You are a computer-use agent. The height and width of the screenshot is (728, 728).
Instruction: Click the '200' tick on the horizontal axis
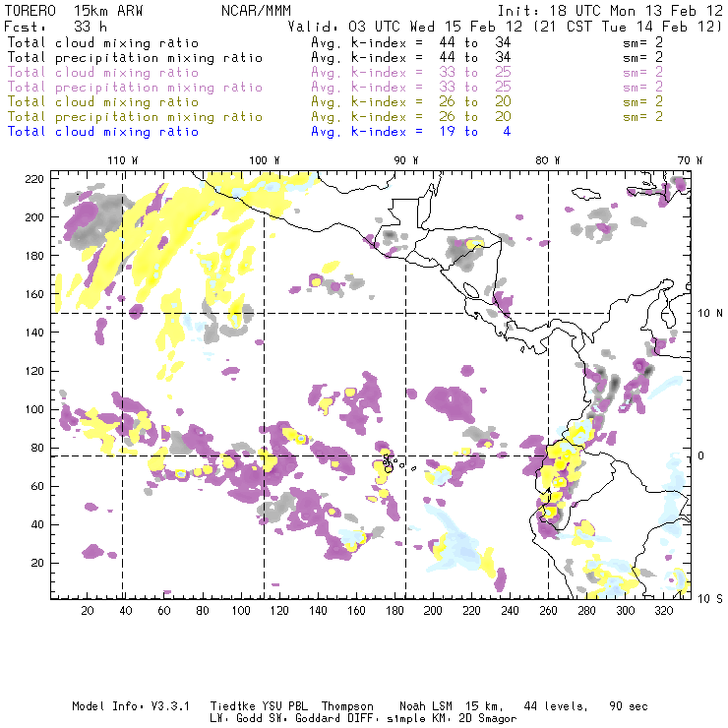click(x=433, y=611)
